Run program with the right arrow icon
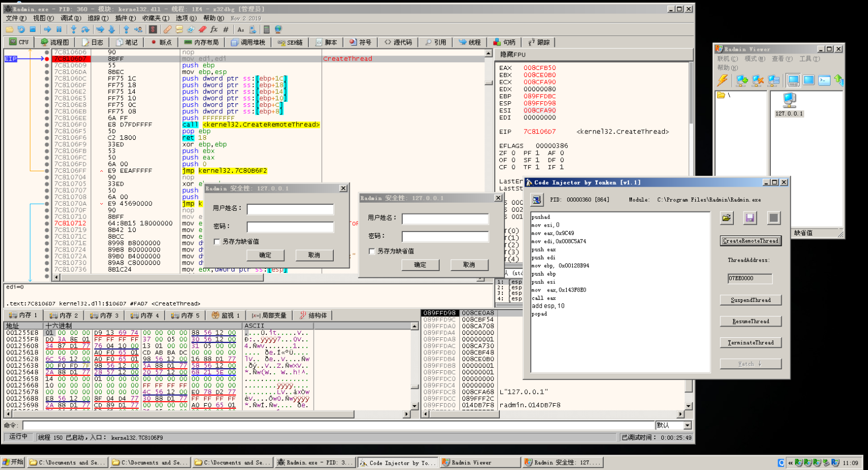 pyautogui.click(x=47, y=29)
